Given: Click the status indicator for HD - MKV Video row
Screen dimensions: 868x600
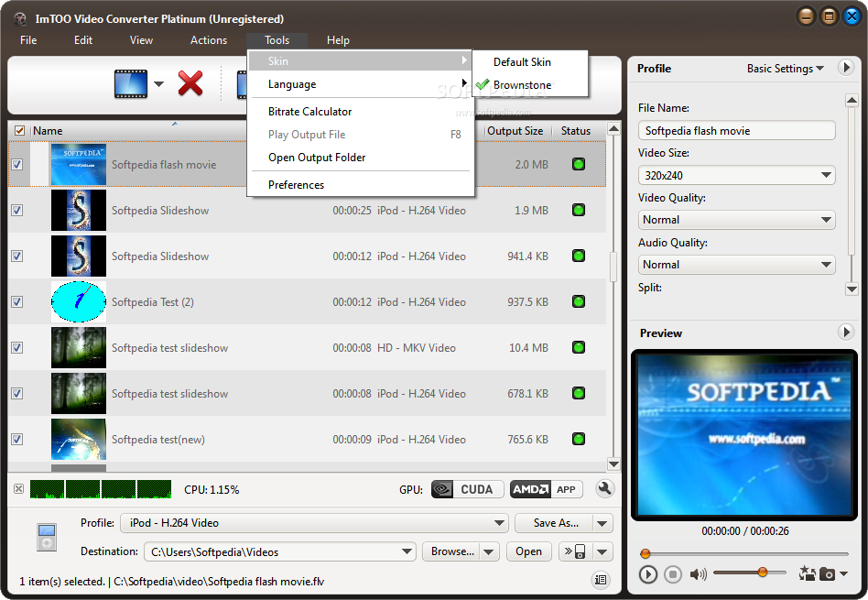Looking at the screenshot, I should tap(579, 347).
